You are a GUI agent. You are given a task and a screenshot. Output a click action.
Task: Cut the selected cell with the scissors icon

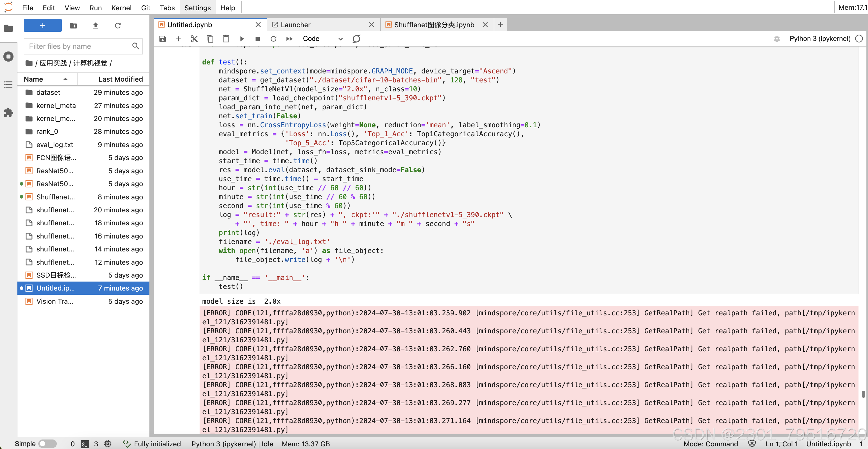click(x=194, y=39)
